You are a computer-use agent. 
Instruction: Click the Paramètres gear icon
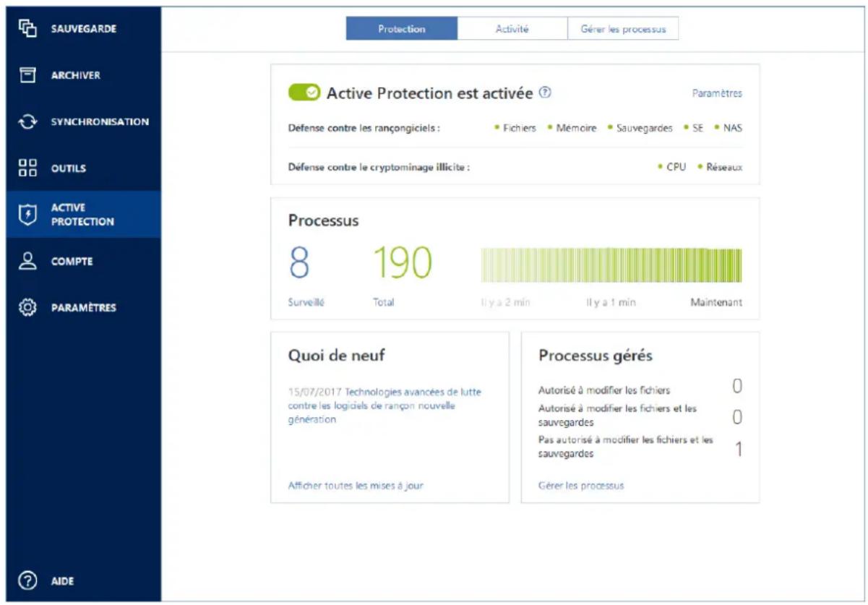27,308
